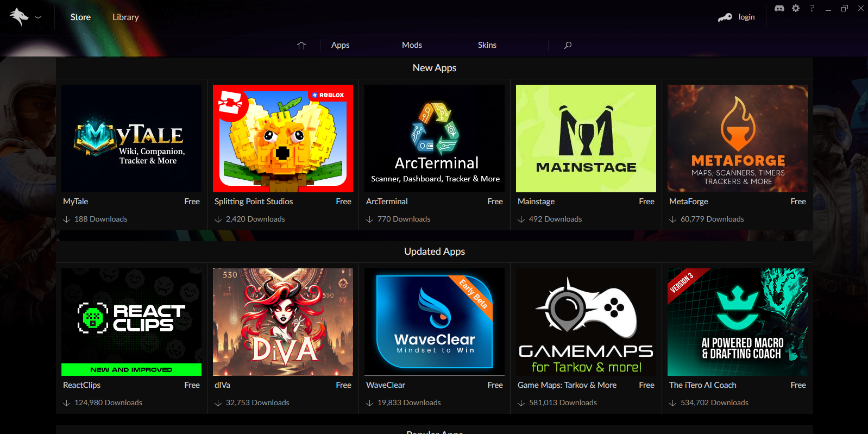Open the MetaForge app thumbnail
This screenshot has width=868, height=434.
[x=737, y=139]
